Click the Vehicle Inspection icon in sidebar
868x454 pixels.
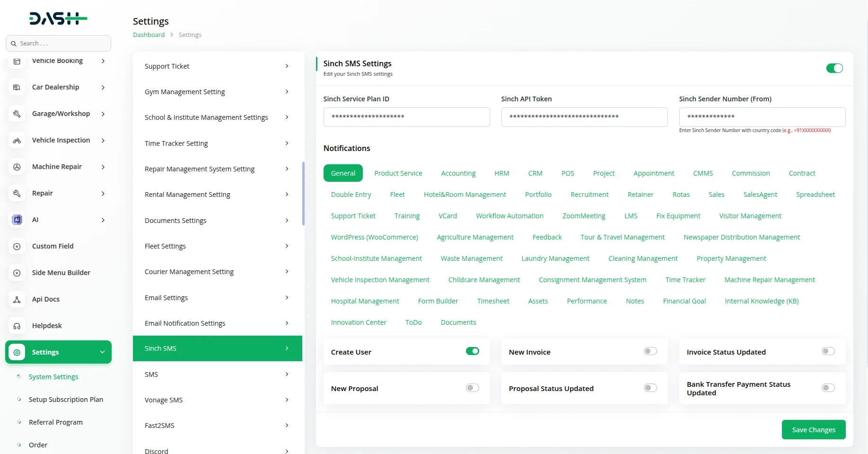(x=17, y=140)
